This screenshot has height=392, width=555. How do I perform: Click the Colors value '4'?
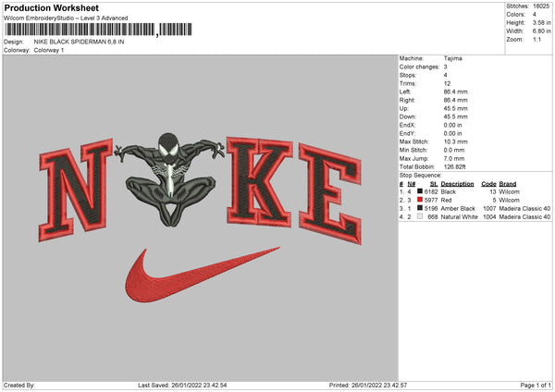535,15
